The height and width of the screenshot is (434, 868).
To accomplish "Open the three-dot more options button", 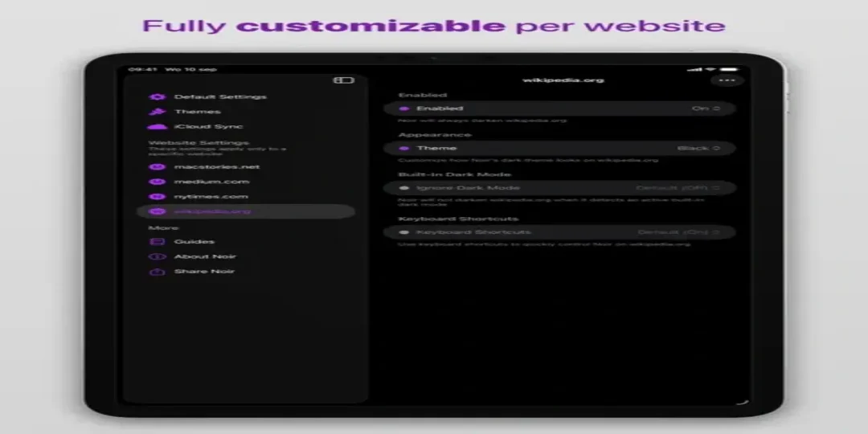I will tap(727, 81).
